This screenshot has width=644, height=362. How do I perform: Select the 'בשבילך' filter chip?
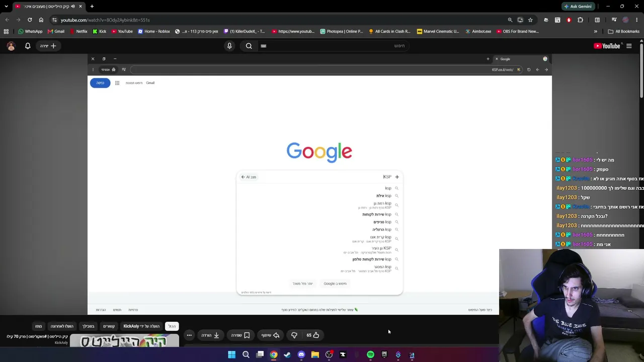click(88, 326)
